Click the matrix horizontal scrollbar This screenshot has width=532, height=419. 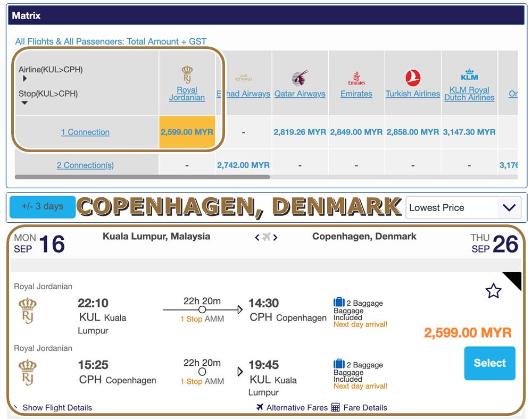(x=142, y=177)
